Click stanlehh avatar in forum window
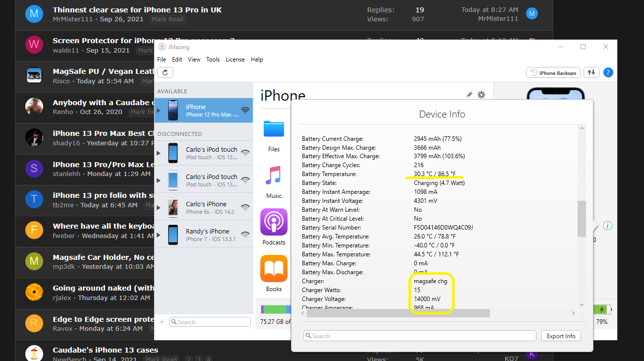This screenshot has width=644, height=361. pyautogui.click(x=34, y=169)
